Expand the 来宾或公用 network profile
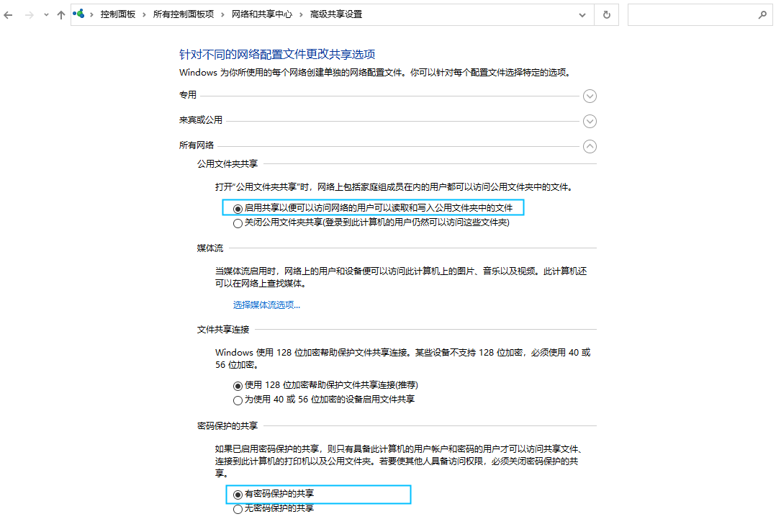Screen dimensions: 776x532 [x=590, y=121]
